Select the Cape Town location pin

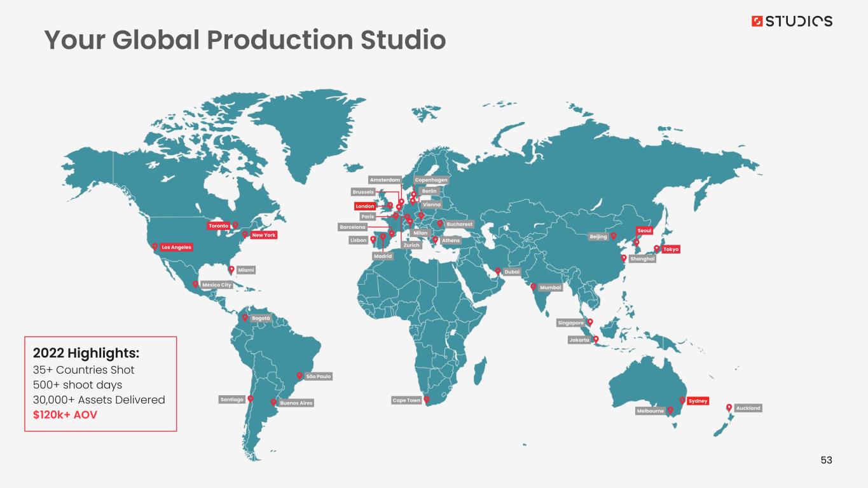pyautogui.click(x=427, y=400)
